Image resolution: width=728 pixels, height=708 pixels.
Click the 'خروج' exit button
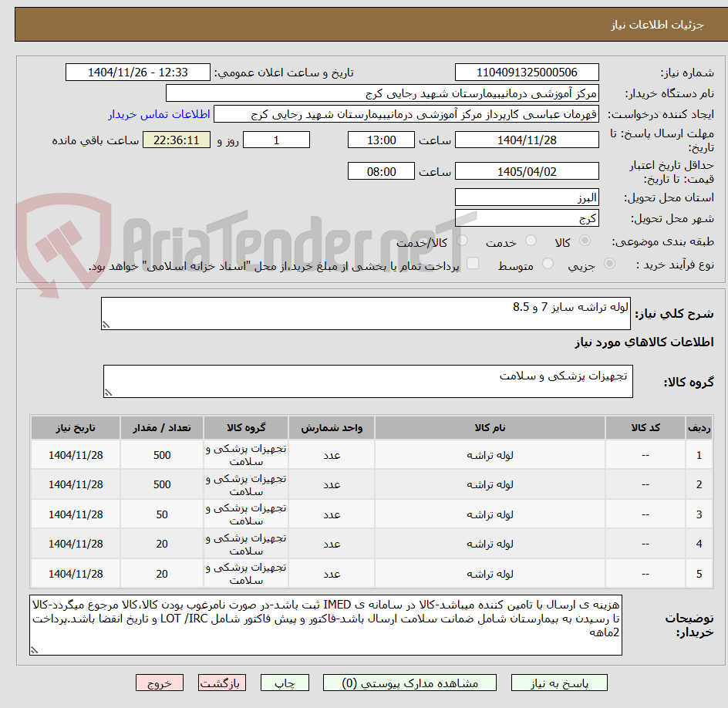(159, 683)
